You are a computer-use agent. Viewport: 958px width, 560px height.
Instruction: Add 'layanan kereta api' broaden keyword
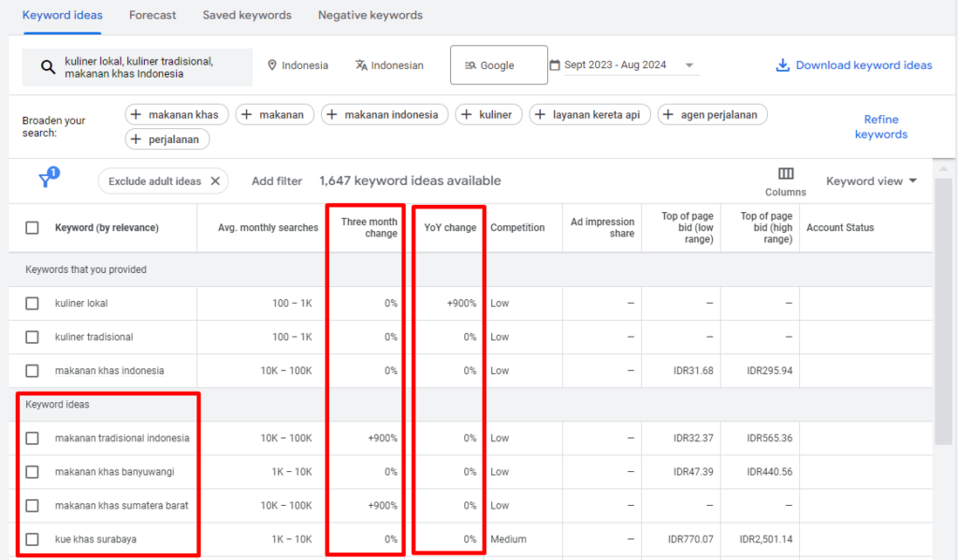589,114
